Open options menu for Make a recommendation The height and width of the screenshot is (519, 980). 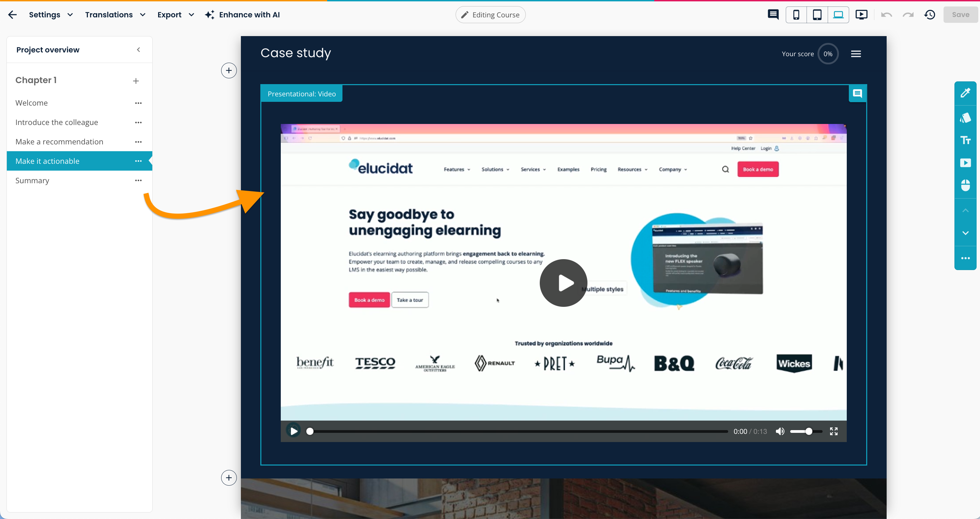click(x=138, y=142)
